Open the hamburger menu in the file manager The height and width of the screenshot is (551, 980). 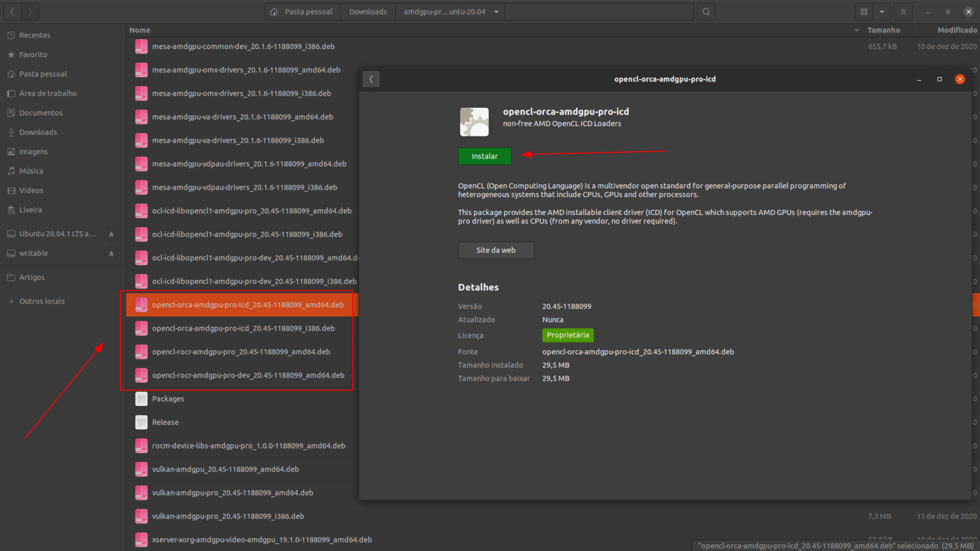pyautogui.click(x=903, y=12)
